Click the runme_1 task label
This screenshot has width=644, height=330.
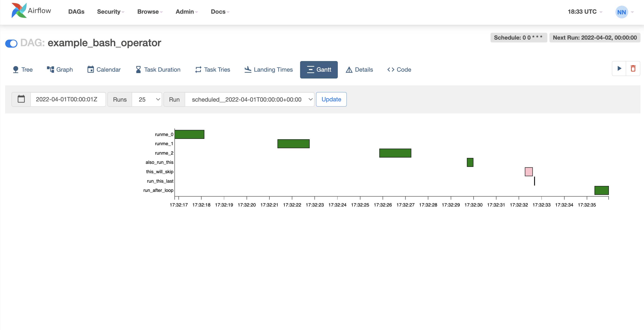pos(164,144)
